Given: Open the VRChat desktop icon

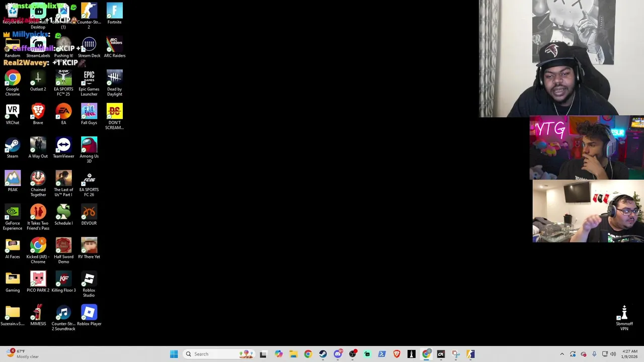Looking at the screenshot, I should coord(13,115).
